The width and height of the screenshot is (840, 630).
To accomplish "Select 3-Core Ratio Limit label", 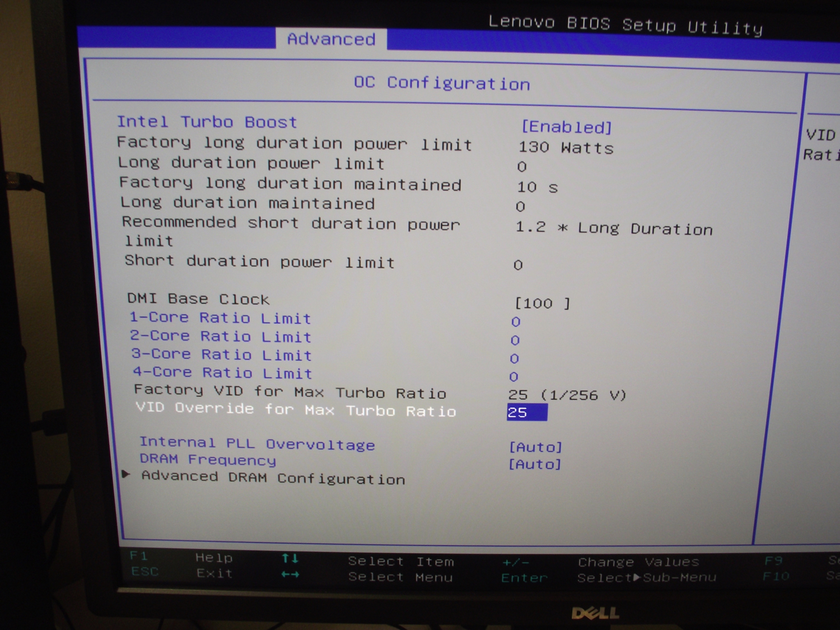I will 222,354.
